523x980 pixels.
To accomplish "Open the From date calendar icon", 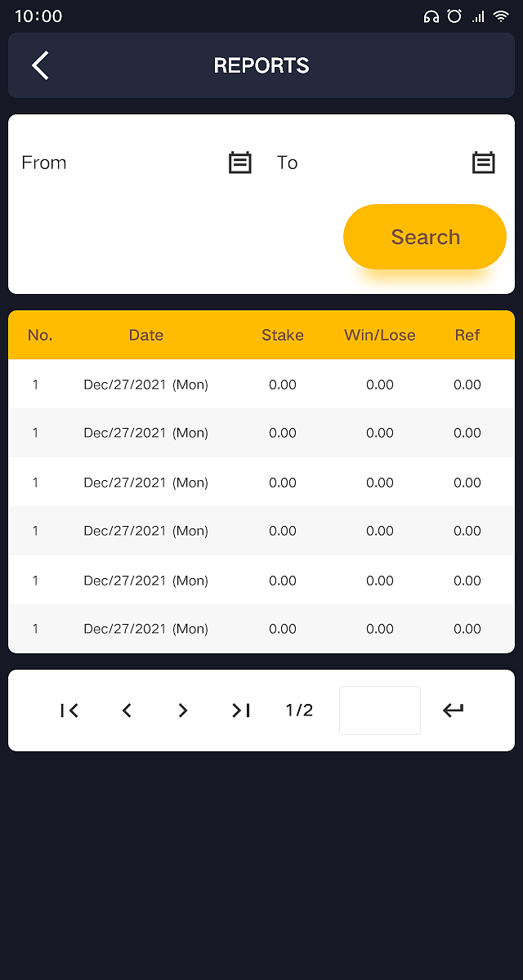I will [239, 163].
